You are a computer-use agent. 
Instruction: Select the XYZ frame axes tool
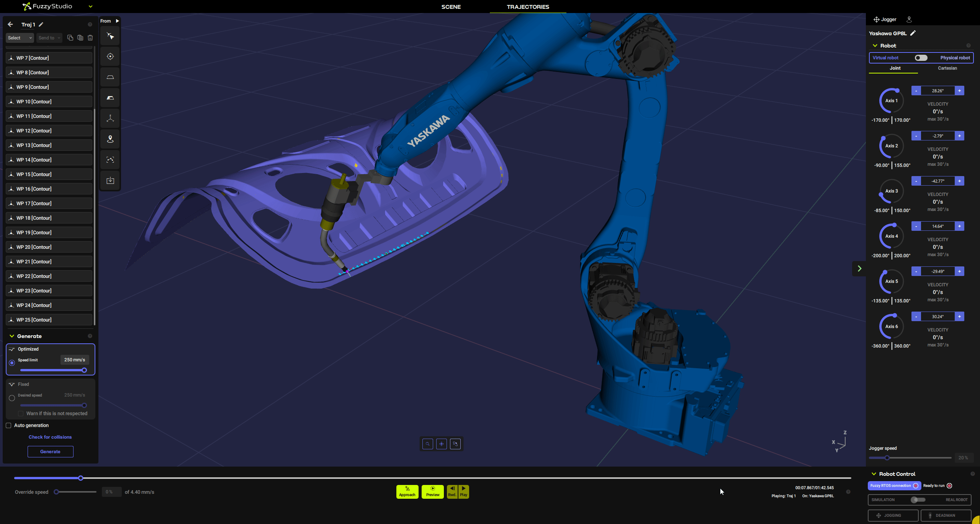[110, 119]
